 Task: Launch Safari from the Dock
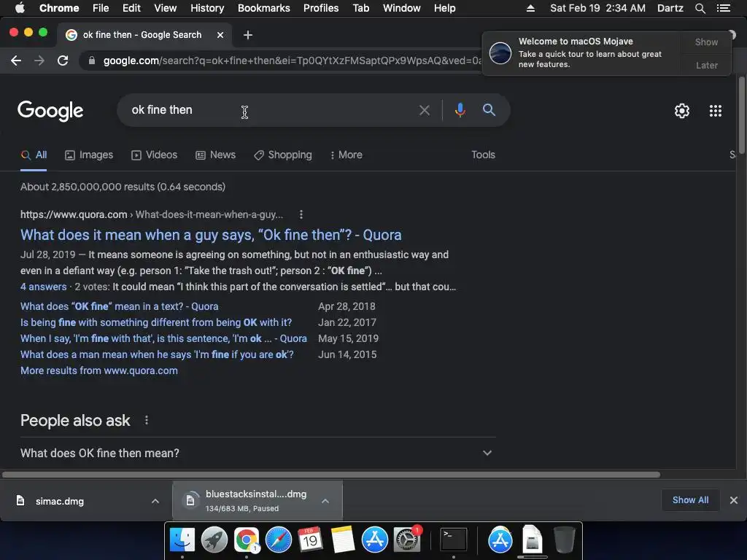pyautogui.click(x=278, y=540)
